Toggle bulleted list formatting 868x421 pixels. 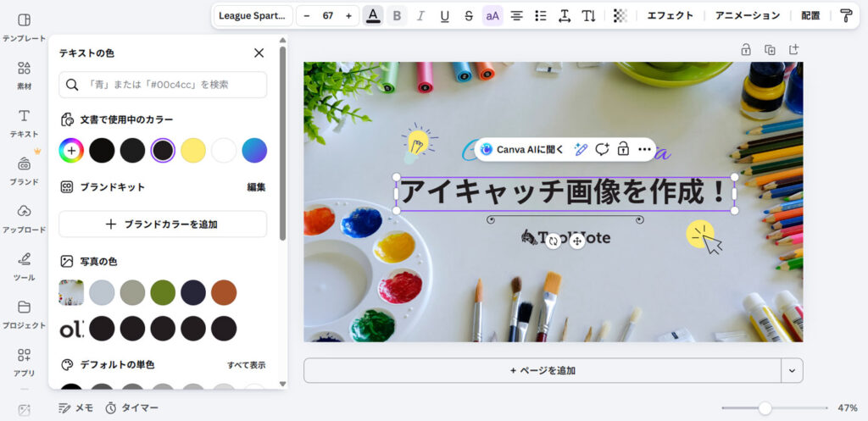tap(541, 15)
